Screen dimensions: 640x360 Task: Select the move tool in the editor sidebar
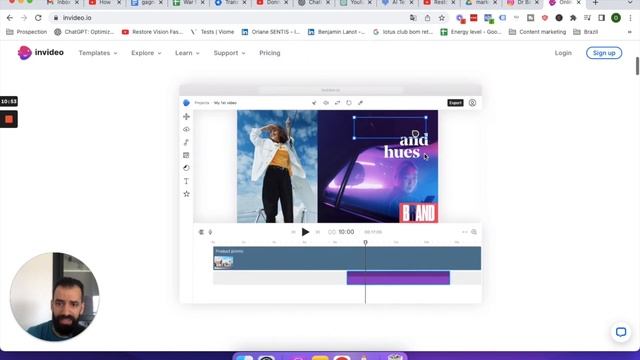(186, 117)
